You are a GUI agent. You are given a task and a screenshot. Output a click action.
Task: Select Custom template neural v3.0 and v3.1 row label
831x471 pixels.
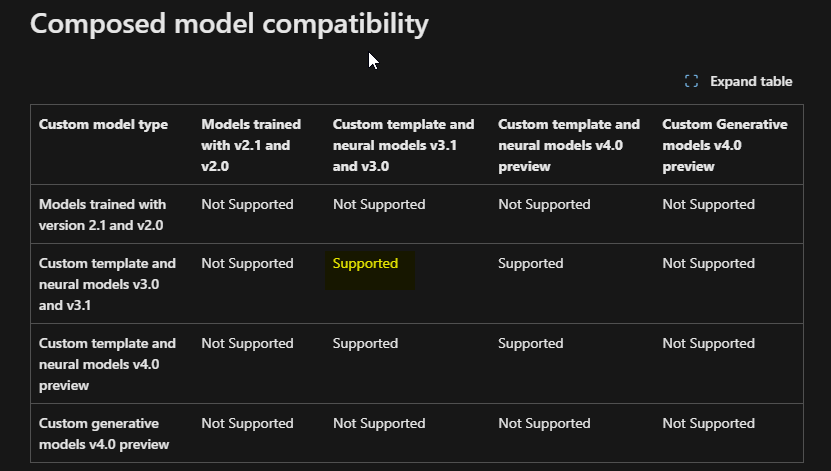pos(107,284)
